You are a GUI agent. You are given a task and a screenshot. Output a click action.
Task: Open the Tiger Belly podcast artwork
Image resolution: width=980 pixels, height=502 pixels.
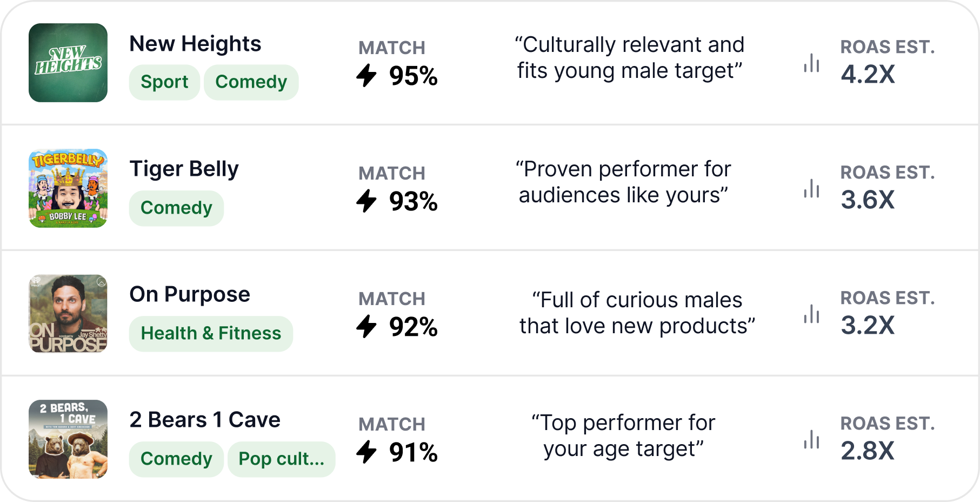(x=68, y=188)
